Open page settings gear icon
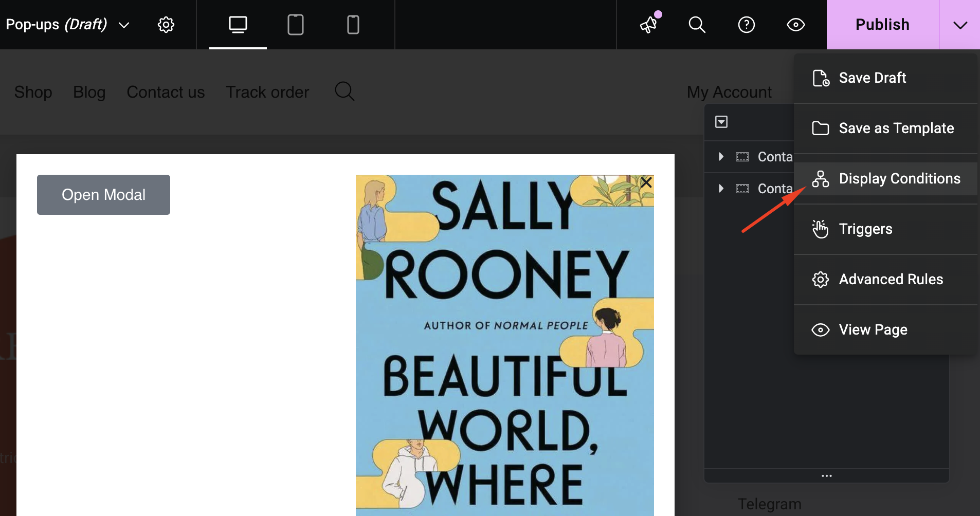The width and height of the screenshot is (980, 516). [x=166, y=25]
